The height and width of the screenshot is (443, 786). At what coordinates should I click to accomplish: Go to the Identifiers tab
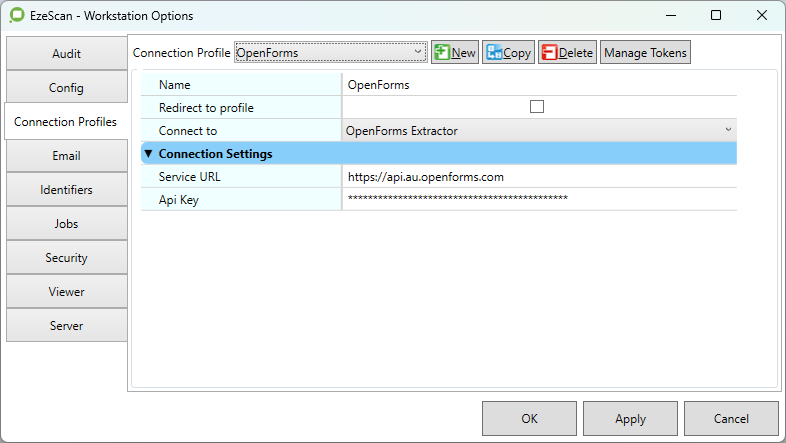coord(66,190)
